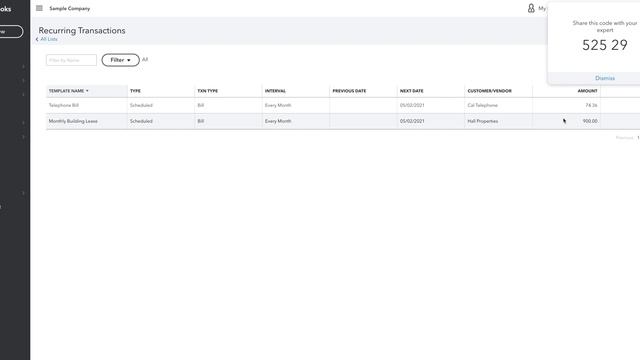Sort by Next Date column header

pos(411,91)
